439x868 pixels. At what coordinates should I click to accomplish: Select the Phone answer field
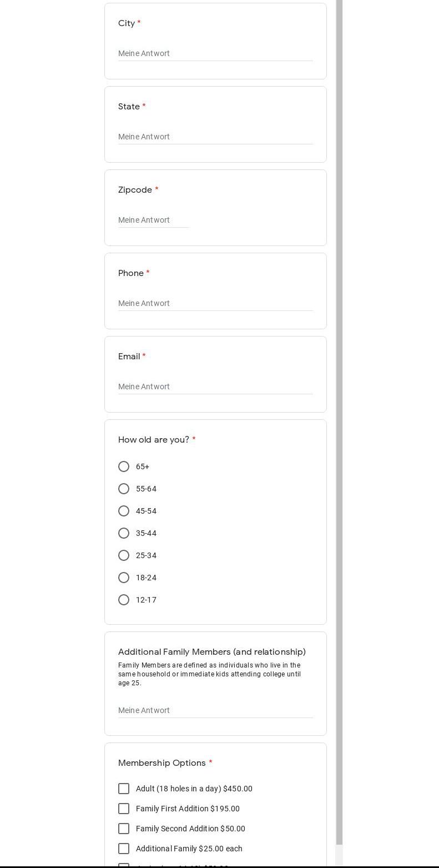[215, 303]
